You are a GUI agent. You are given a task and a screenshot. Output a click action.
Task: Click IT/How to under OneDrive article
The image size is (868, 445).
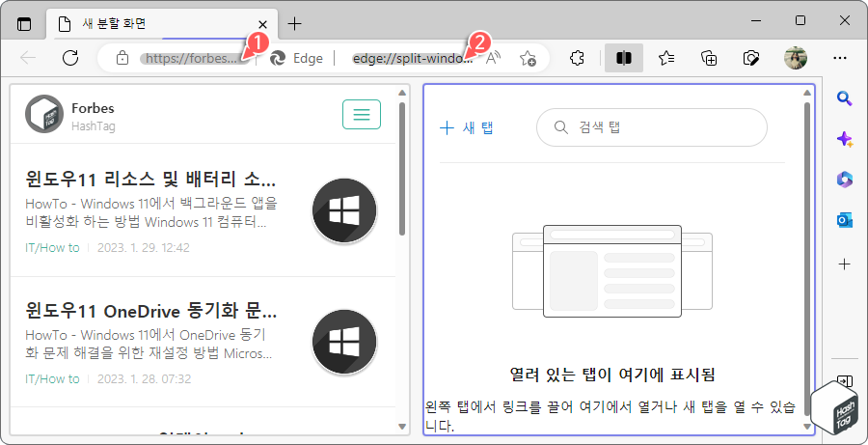(x=53, y=379)
